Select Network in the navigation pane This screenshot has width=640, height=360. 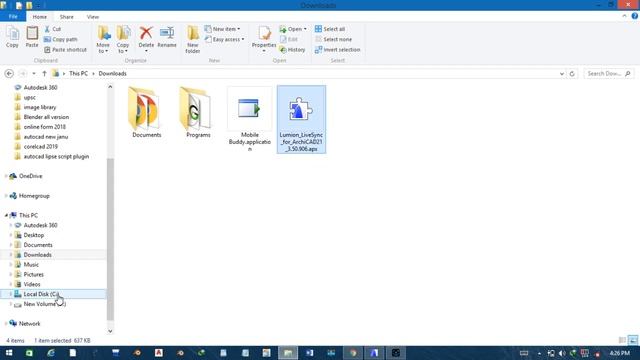(x=29, y=323)
